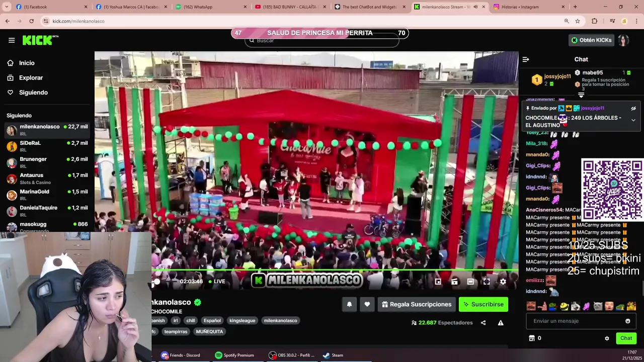Insert the Patrick pointing emote
The height and width of the screenshot is (362, 644).
coord(542,306)
